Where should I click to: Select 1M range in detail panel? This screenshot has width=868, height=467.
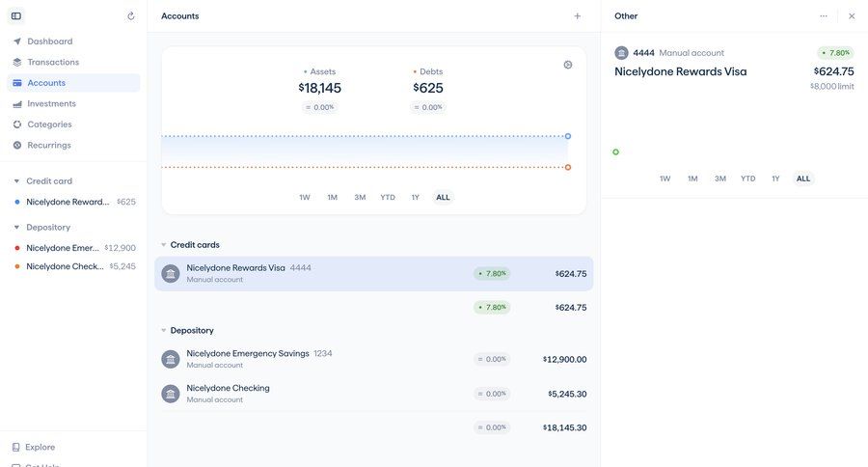point(692,179)
